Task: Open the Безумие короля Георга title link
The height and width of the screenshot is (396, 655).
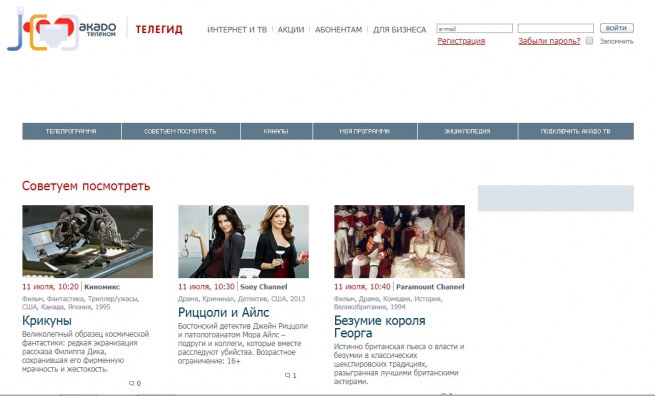Action: coord(380,327)
